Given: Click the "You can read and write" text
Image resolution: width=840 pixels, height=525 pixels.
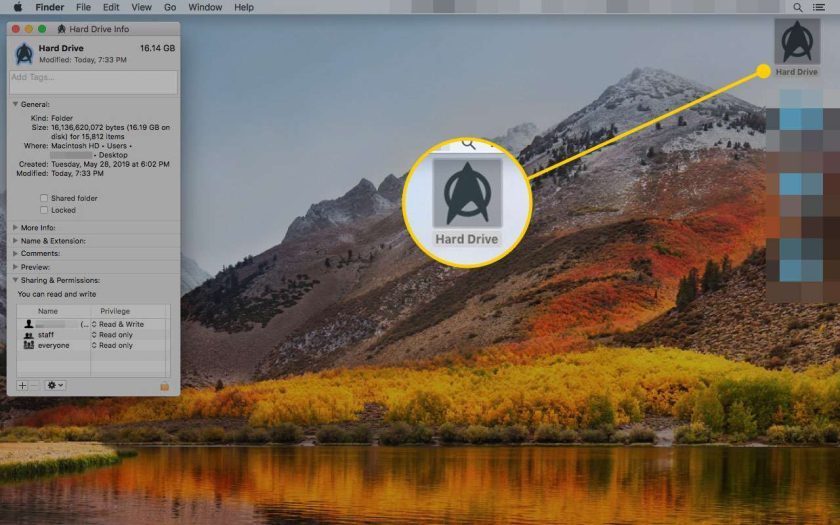Looking at the screenshot, I should [57, 294].
